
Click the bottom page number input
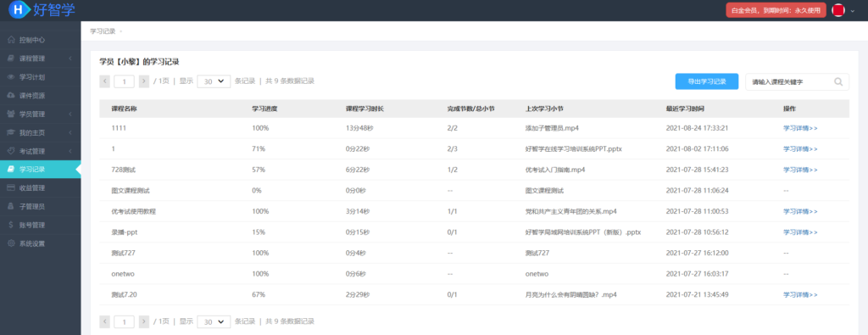click(124, 321)
